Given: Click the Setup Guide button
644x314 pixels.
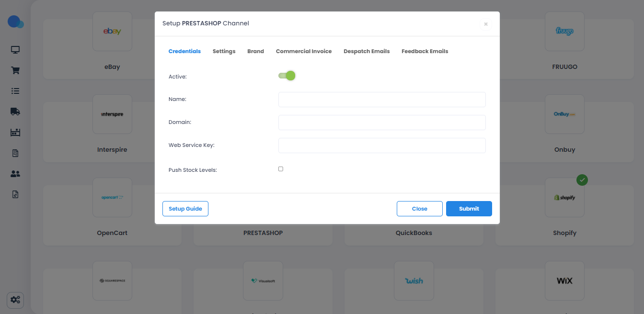Looking at the screenshot, I should point(185,209).
